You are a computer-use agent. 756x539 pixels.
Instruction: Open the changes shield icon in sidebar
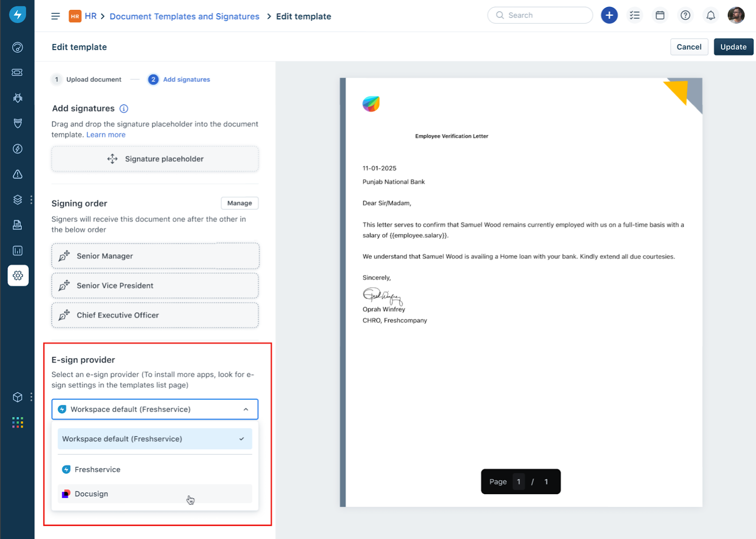click(17, 123)
